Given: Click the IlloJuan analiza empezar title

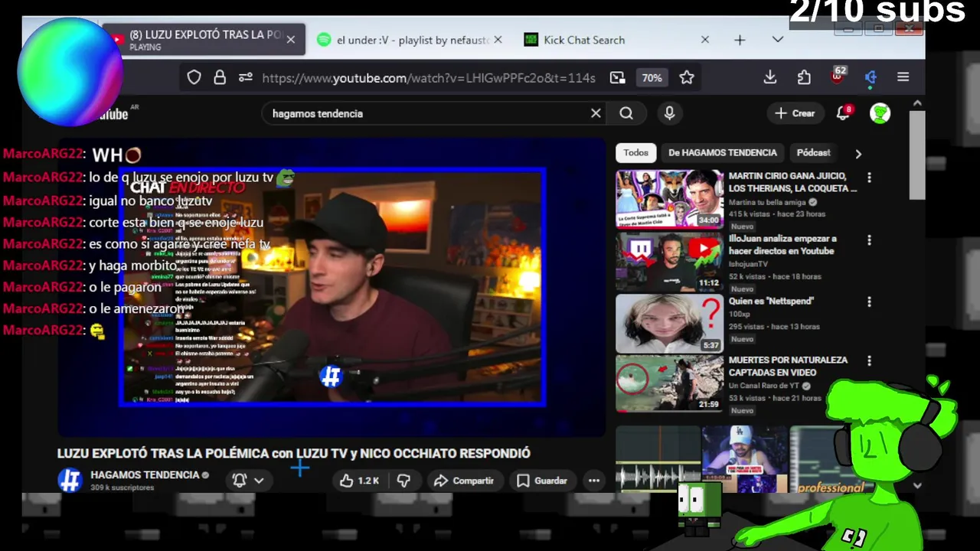Looking at the screenshot, I should [782, 245].
